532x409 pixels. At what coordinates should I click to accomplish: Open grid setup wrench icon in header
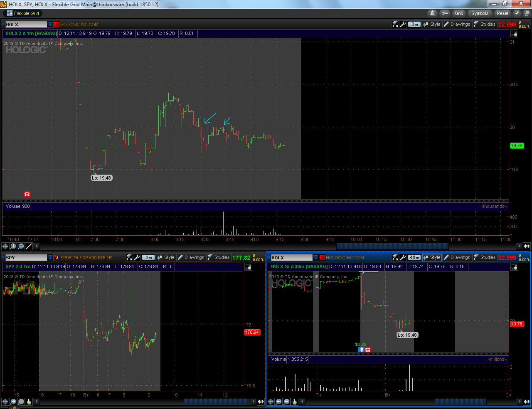[445, 13]
